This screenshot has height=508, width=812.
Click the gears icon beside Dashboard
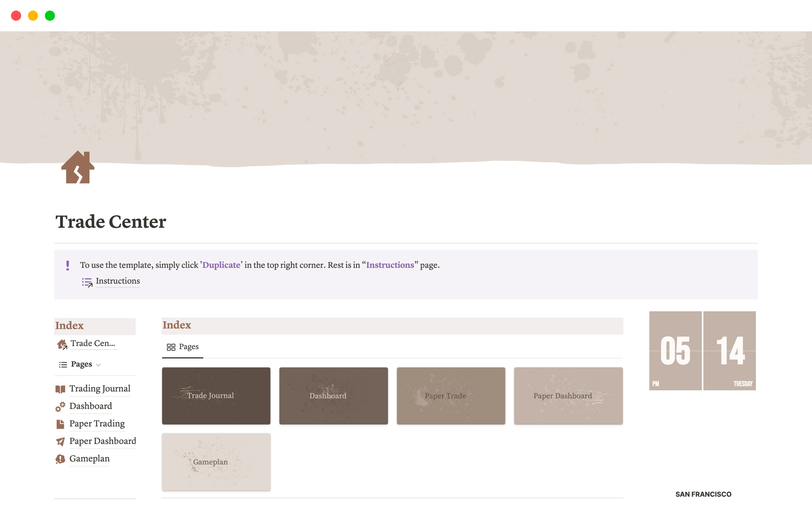click(x=60, y=406)
